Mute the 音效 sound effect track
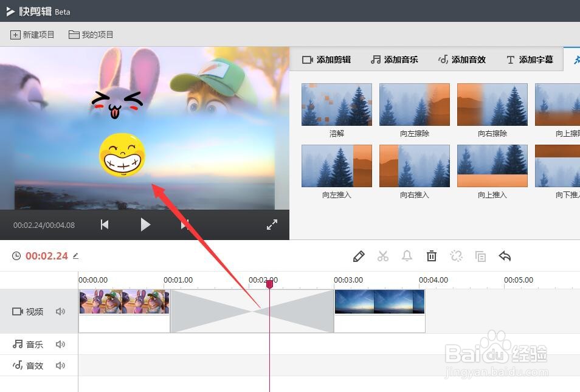This screenshot has height=392, width=580. coord(60,365)
